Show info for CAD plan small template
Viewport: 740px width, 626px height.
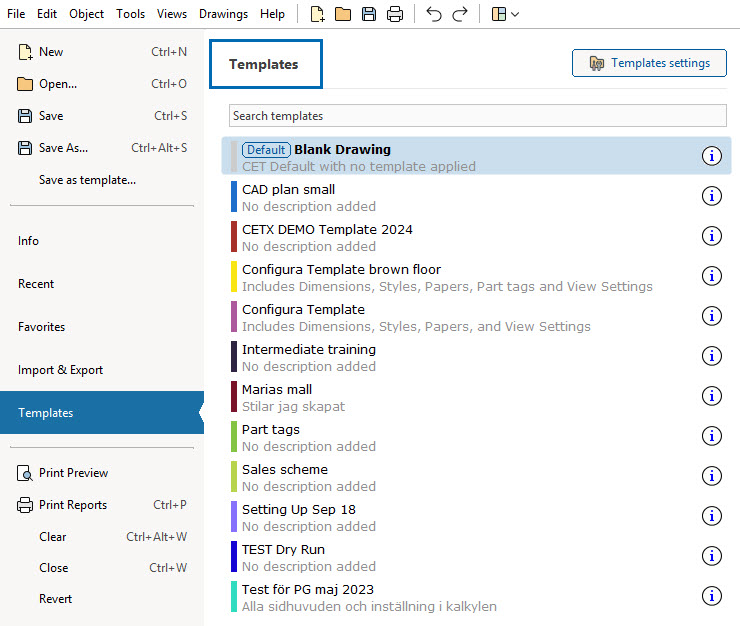(x=712, y=196)
